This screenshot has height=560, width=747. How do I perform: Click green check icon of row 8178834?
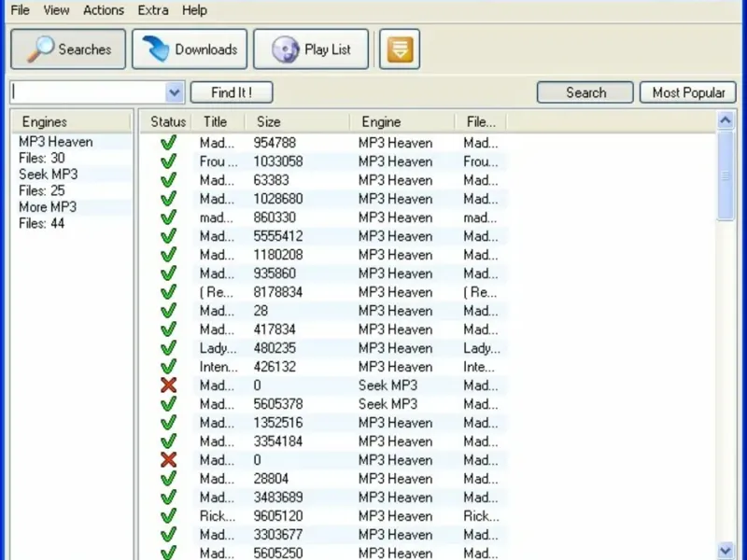[x=168, y=292]
